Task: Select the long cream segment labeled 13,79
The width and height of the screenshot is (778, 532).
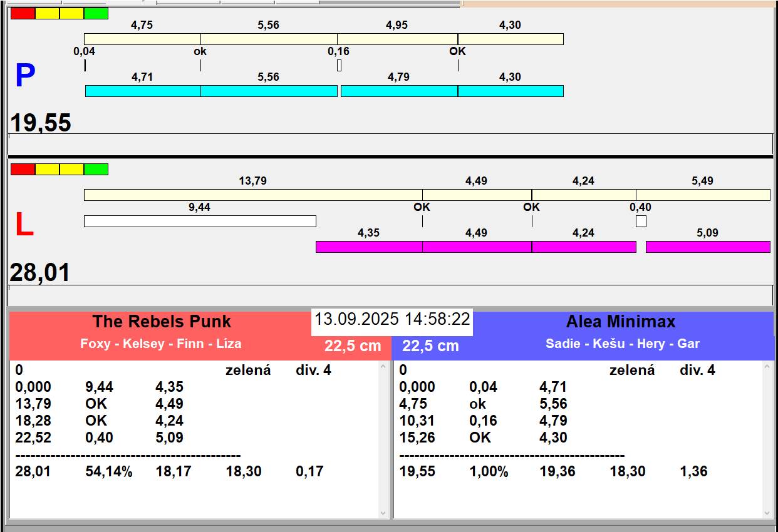Action: (253, 195)
